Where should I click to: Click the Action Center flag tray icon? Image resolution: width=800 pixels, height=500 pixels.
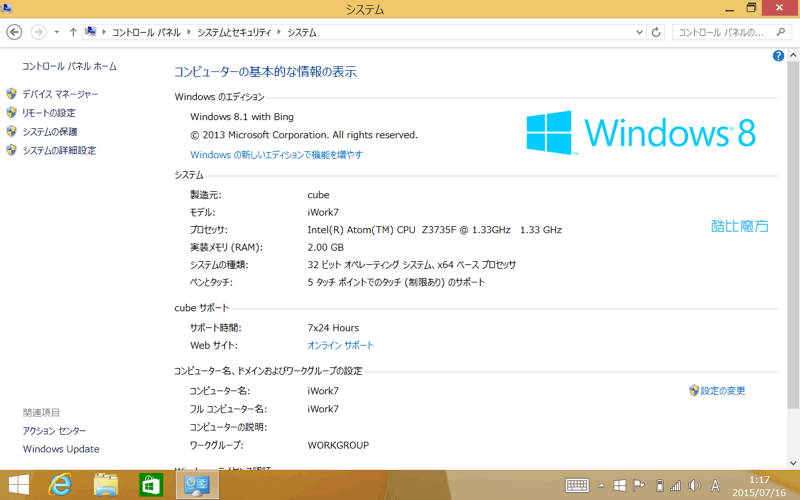pyautogui.click(x=637, y=485)
